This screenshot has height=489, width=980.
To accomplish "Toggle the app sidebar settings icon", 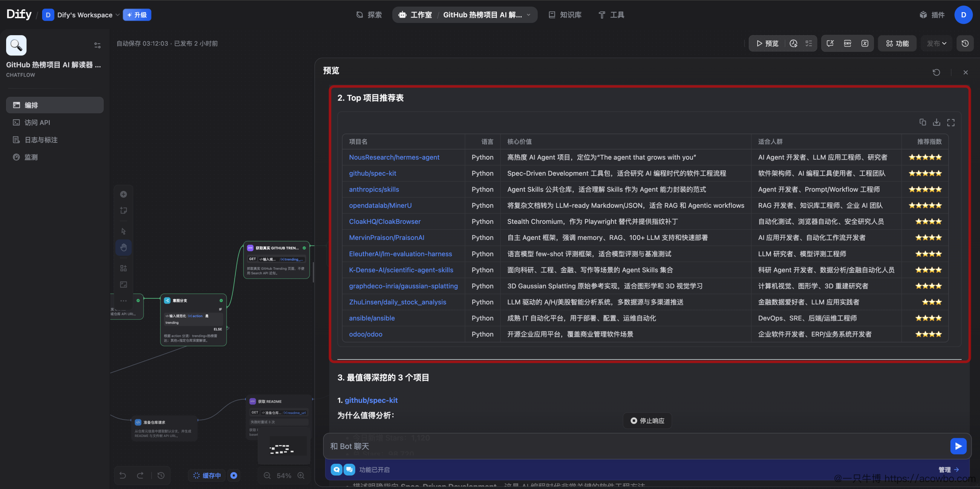I will pyautogui.click(x=97, y=45).
